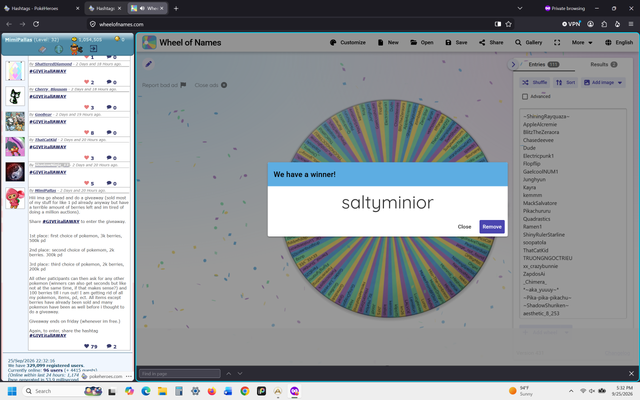Click Close ads button
The height and width of the screenshot is (400, 640).
coord(211,85)
